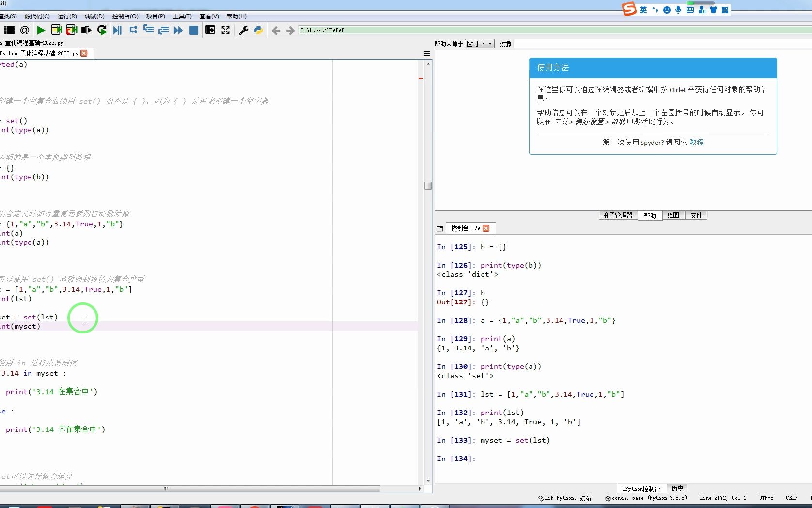
Task: Step out of function in debugger
Action: coord(163,30)
